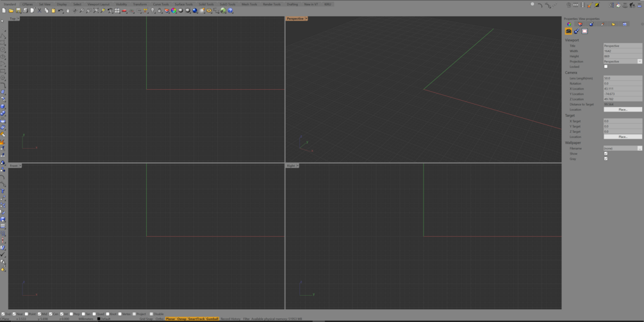
Task: Open the Options gear icon in toolbar
Action: click(209, 10)
